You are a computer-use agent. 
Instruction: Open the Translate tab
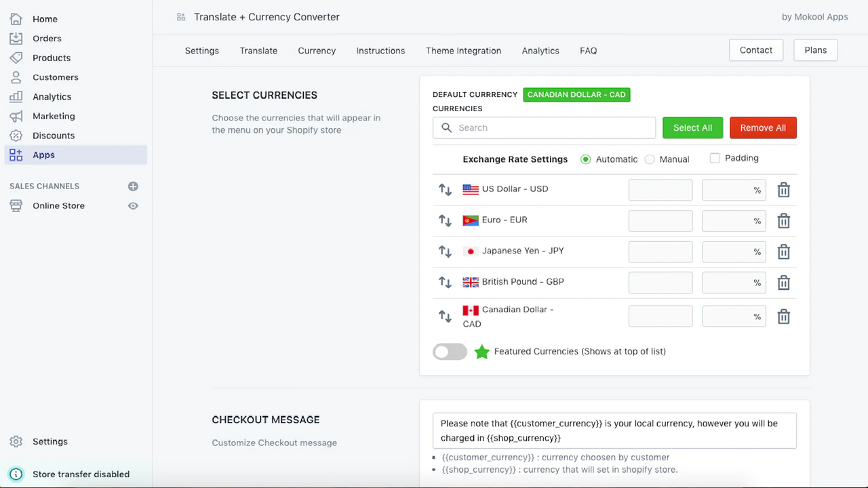(258, 51)
